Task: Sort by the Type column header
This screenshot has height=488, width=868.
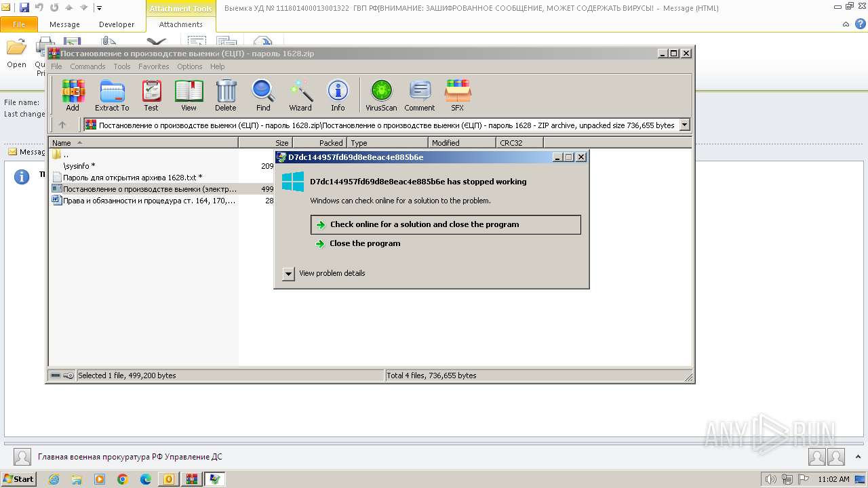Action: [x=388, y=143]
